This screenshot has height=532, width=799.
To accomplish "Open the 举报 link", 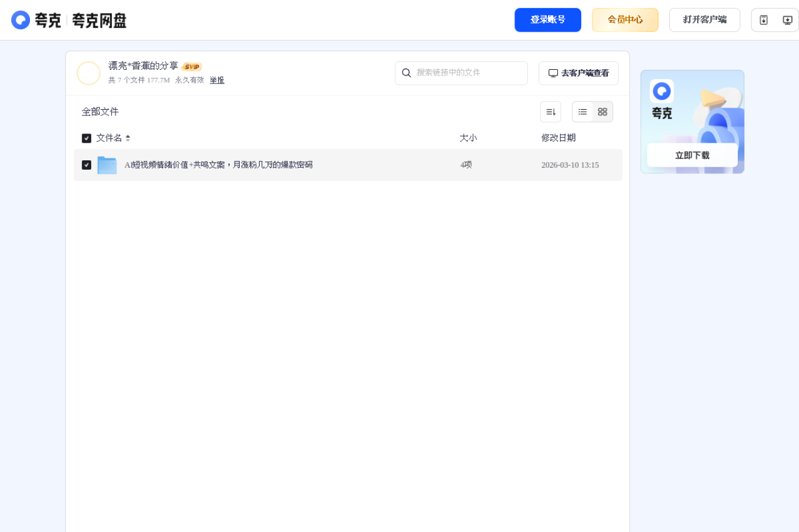I will pos(216,80).
